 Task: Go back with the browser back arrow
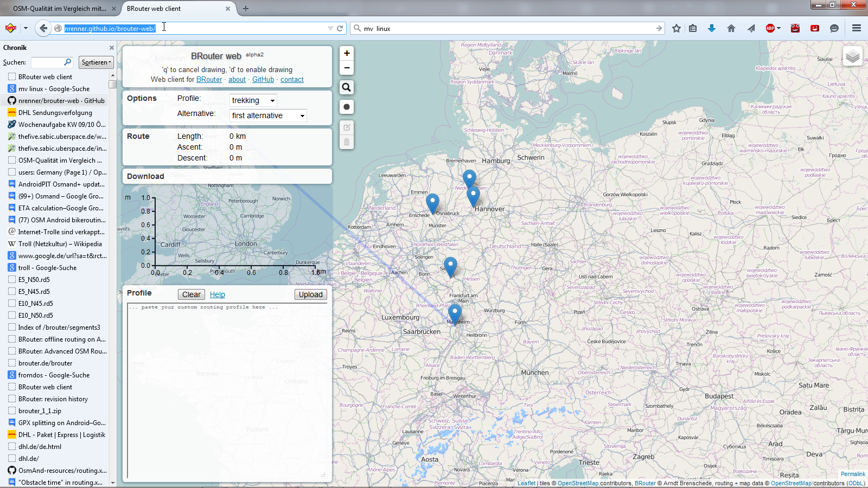[x=43, y=28]
